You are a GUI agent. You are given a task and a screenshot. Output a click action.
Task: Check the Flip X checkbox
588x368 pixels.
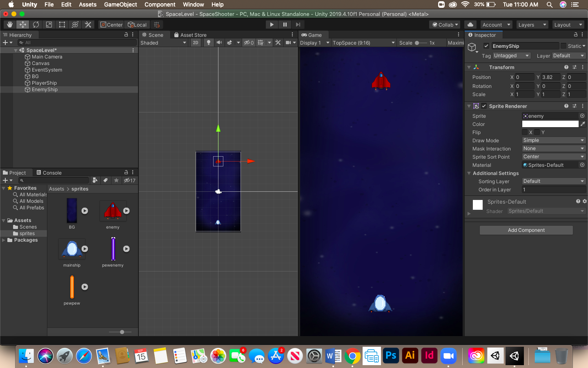[525, 132]
